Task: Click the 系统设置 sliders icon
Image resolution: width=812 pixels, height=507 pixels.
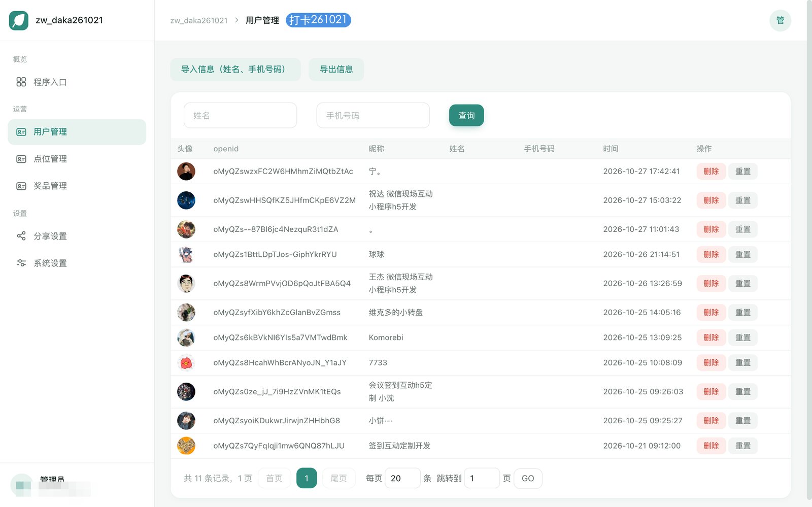Action: pyautogui.click(x=21, y=263)
